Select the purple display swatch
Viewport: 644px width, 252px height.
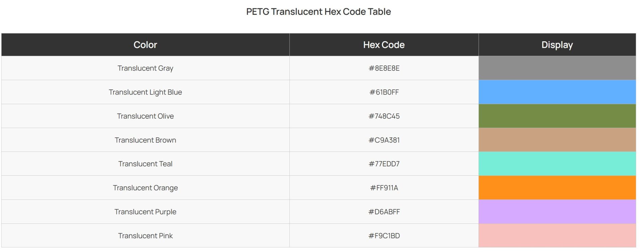click(x=557, y=212)
